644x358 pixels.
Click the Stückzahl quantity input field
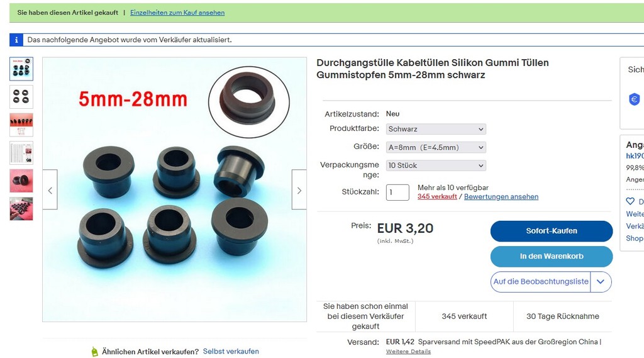pos(397,193)
